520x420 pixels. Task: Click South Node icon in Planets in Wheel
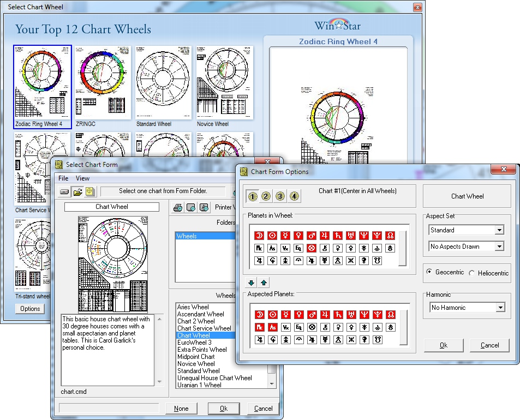pyautogui.click(x=377, y=261)
